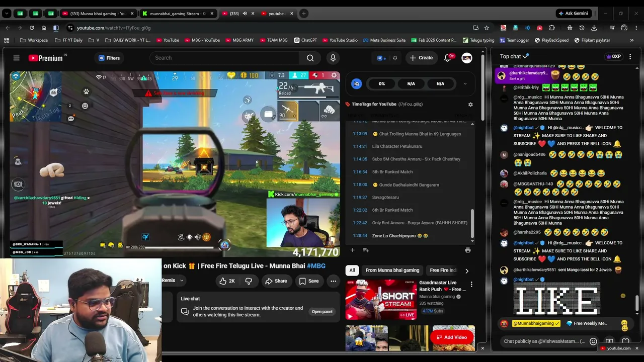Open a new browser tab
Image resolution: width=644 pixels, height=362 pixels.
(303, 14)
